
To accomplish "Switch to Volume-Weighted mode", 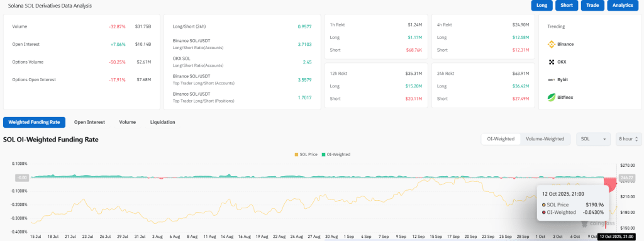I will 545,139.
